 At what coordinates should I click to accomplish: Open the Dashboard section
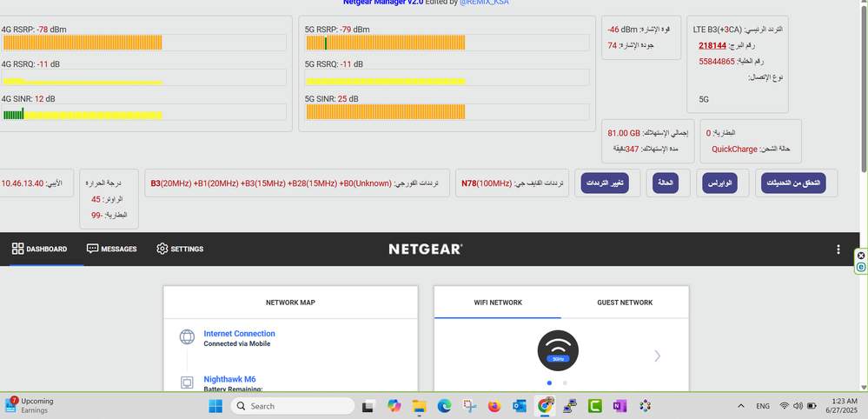pyautogui.click(x=39, y=249)
